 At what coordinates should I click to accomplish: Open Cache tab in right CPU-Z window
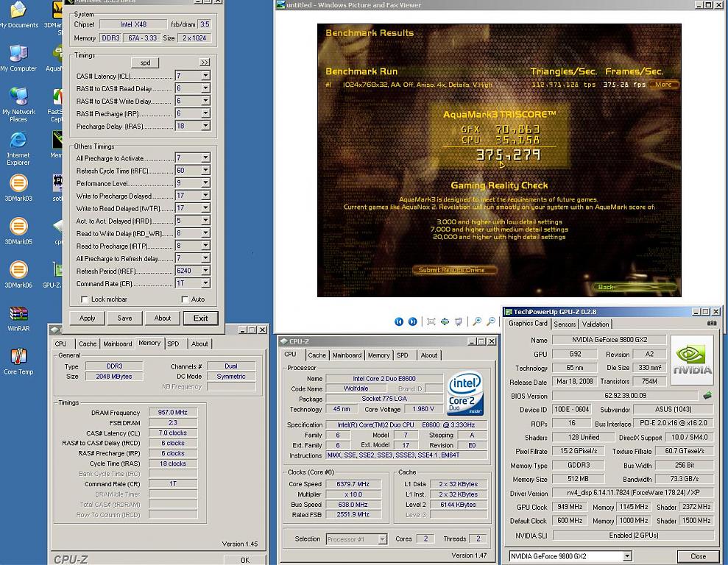point(317,355)
